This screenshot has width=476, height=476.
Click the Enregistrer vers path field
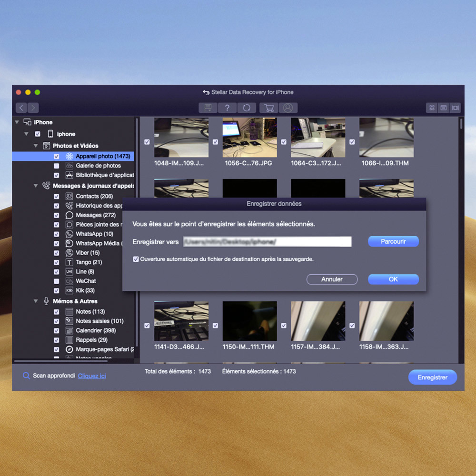[267, 242]
